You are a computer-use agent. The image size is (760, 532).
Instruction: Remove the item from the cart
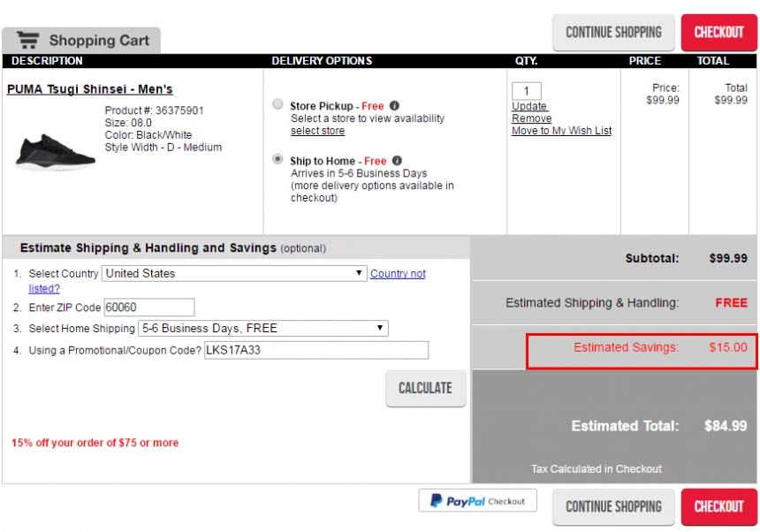point(532,118)
